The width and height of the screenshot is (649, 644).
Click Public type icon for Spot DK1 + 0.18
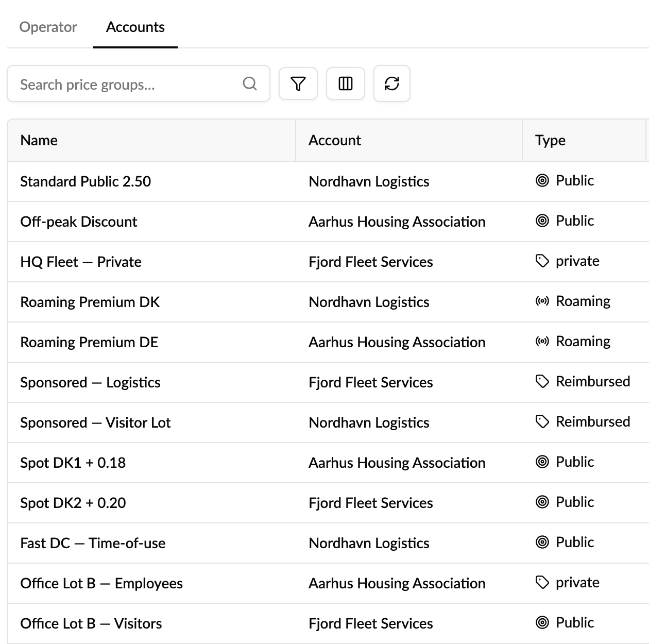click(x=542, y=462)
